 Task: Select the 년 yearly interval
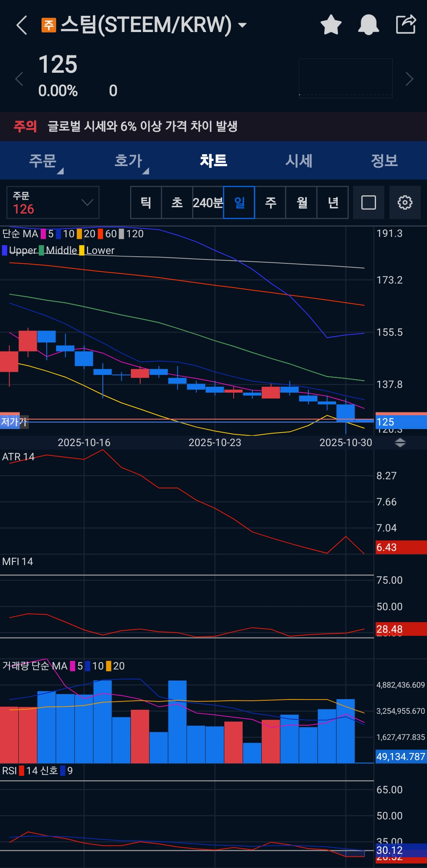coord(333,202)
